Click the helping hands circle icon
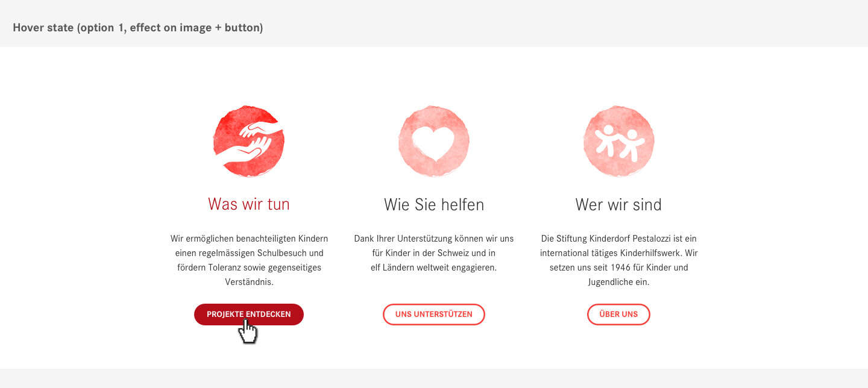 (248, 142)
